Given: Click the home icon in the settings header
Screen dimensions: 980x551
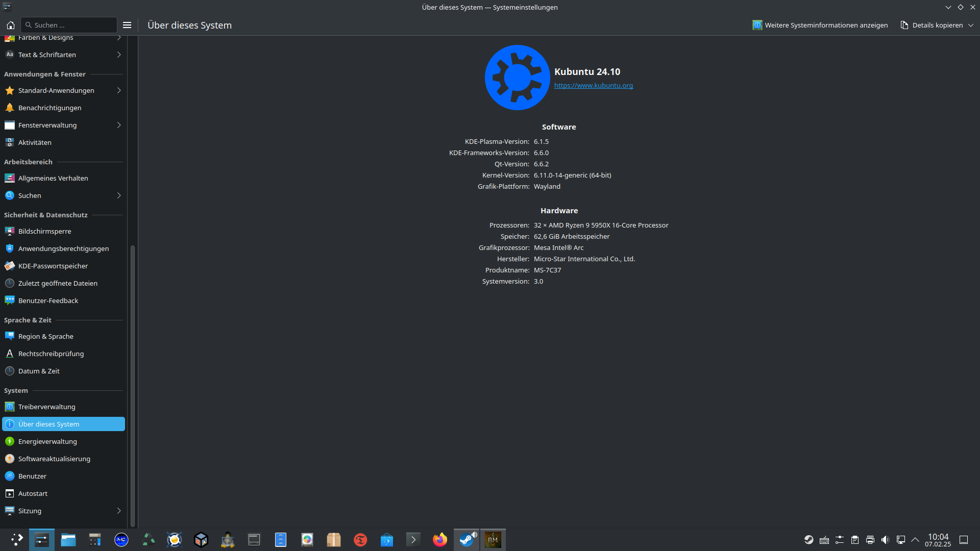Looking at the screenshot, I should tap(10, 25).
